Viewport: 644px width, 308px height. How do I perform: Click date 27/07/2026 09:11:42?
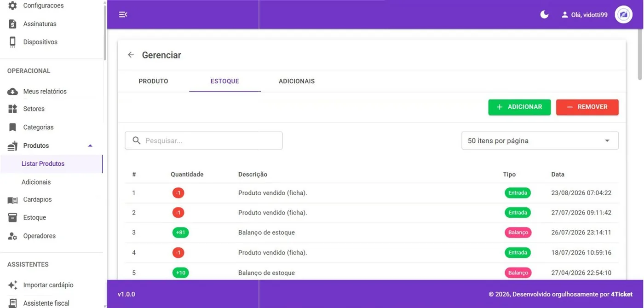coord(581,213)
